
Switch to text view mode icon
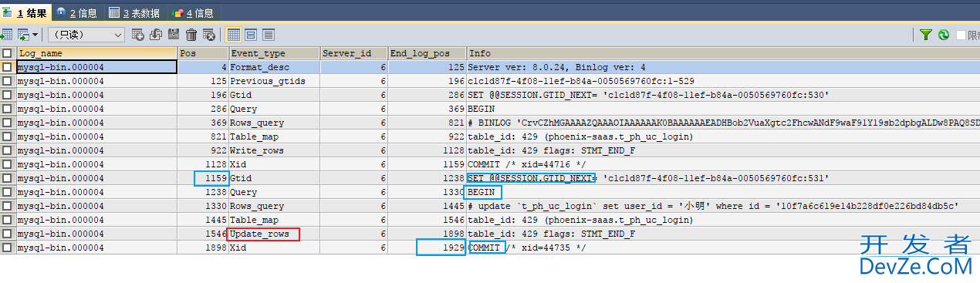coord(269,35)
